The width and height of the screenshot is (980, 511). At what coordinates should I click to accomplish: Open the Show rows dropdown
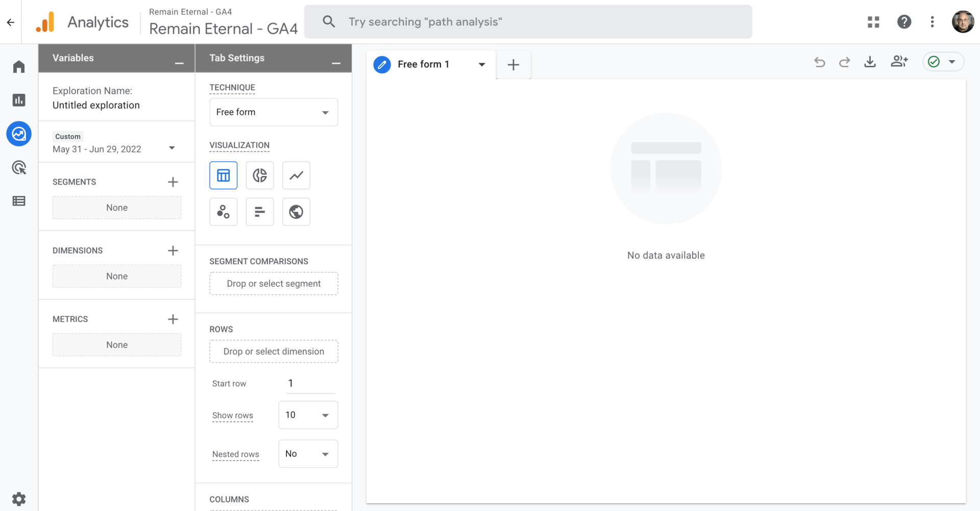click(x=308, y=415)
